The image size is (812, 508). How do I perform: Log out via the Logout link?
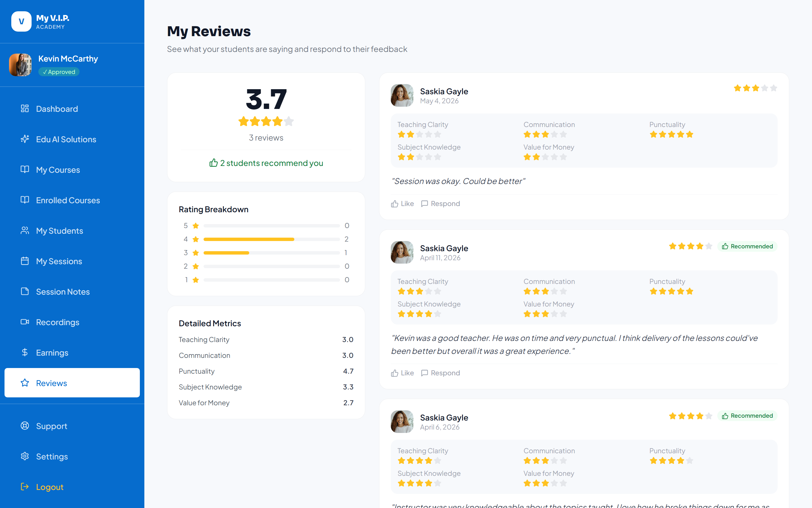pyautogui.click(x=72, y=487)
